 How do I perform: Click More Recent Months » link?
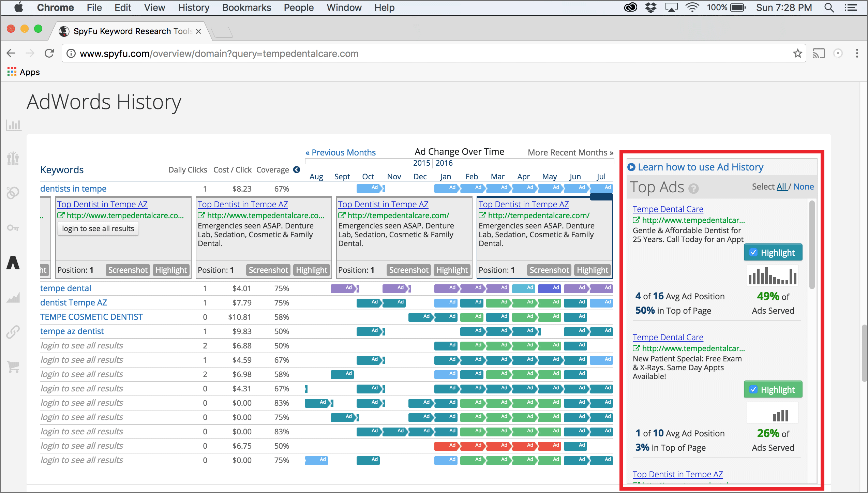click(x=570, y=152)
